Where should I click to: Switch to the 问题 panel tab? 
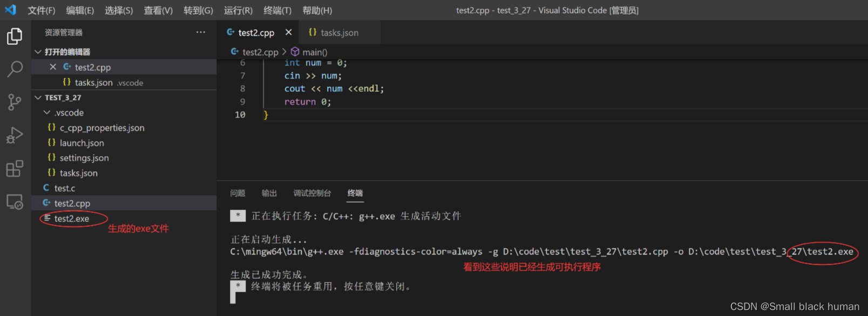point(238,193)
